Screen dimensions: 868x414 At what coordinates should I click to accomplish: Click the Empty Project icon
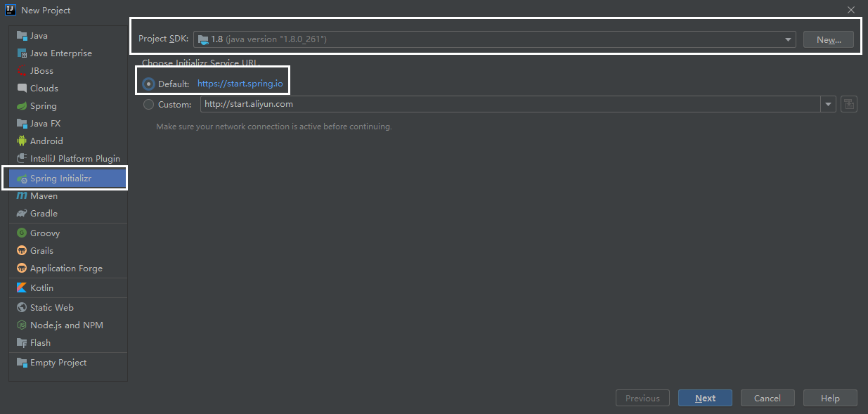22,363
